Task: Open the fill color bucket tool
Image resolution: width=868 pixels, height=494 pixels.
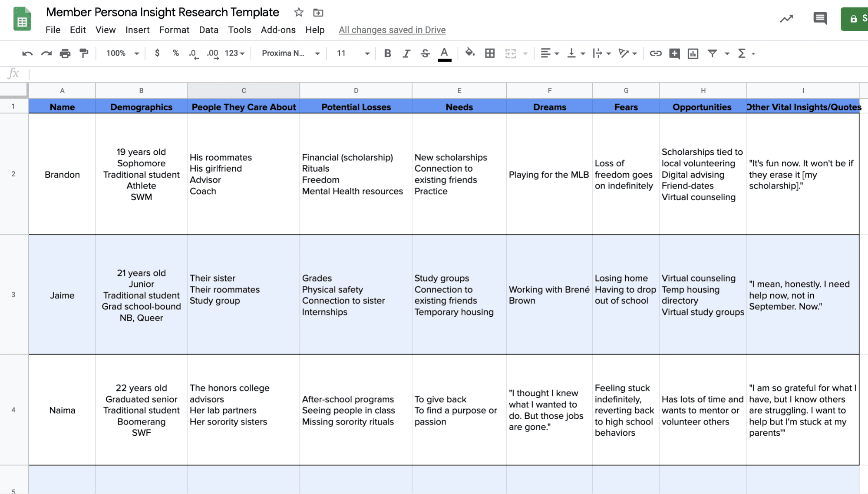Action: point(470,53)
